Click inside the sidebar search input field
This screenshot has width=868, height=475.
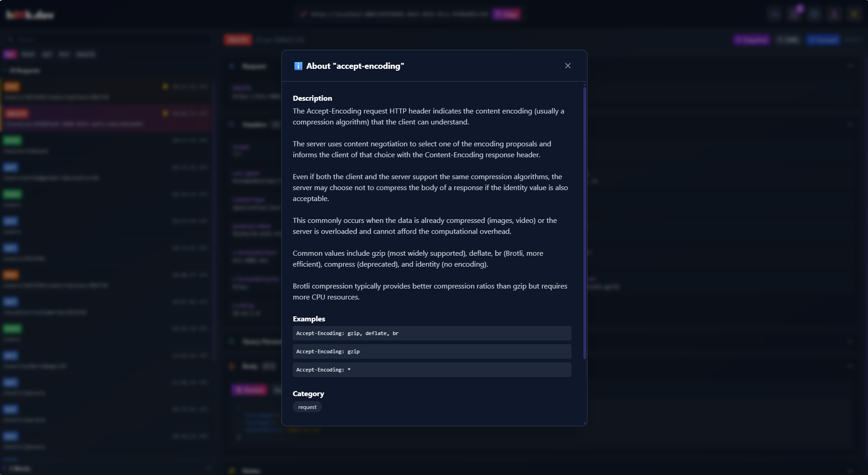(91, 39)
